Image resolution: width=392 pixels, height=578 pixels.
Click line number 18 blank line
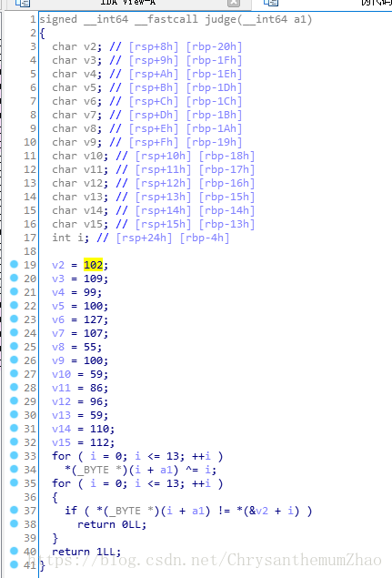(30, 251)
